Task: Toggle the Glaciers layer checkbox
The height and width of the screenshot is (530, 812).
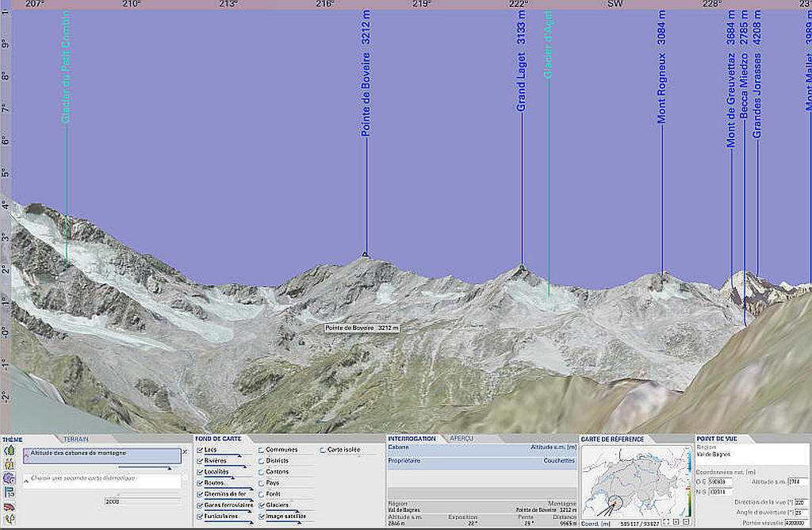Action: point(261,505)
